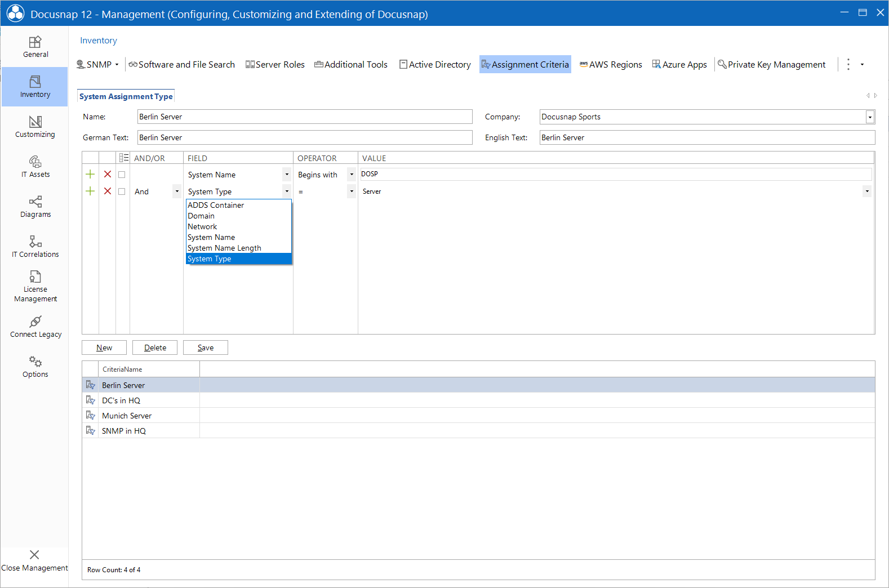
Task: Open IT Assets sidebar section
Action: (x=35, y=167)
